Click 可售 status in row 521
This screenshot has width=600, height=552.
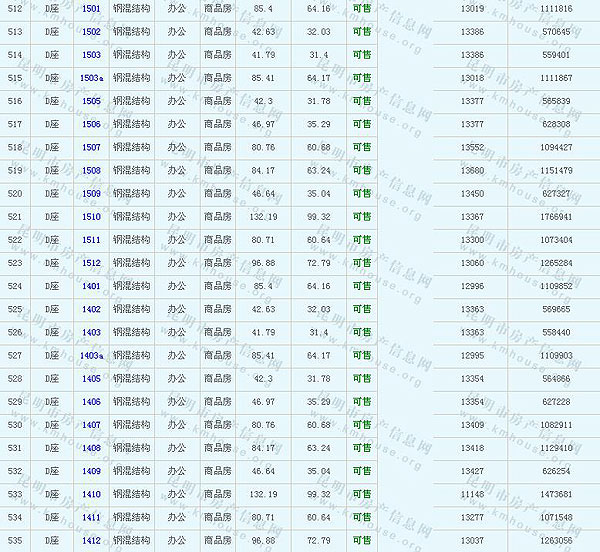tap(362, 217)
